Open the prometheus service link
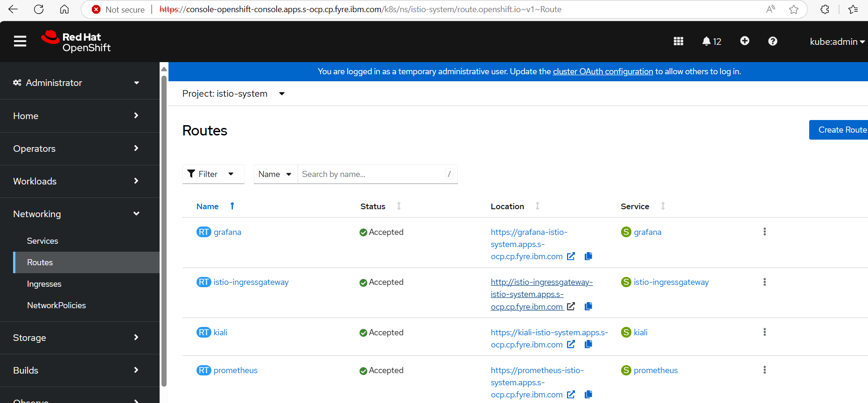 point(656,370)
